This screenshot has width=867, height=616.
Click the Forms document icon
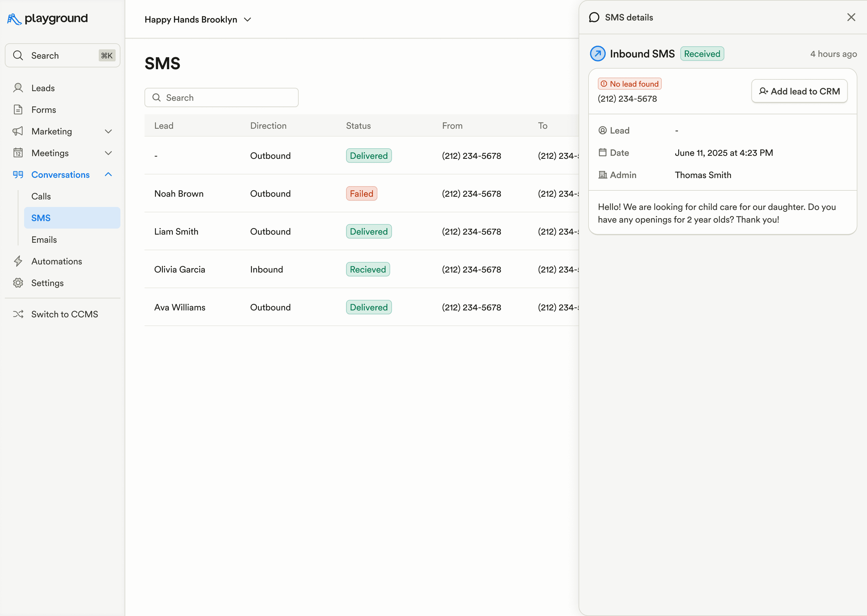click(x=18, y=109)
